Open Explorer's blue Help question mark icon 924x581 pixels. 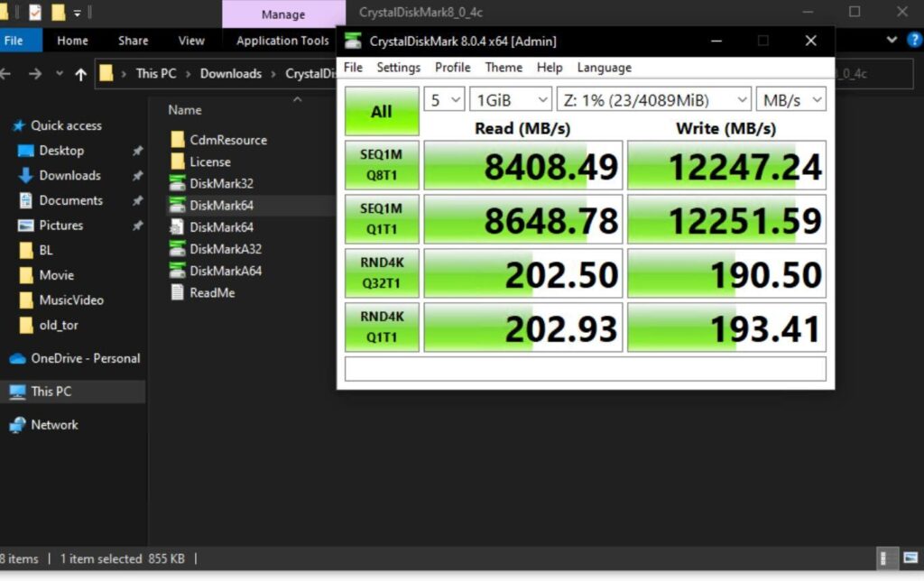click(915, 40)
